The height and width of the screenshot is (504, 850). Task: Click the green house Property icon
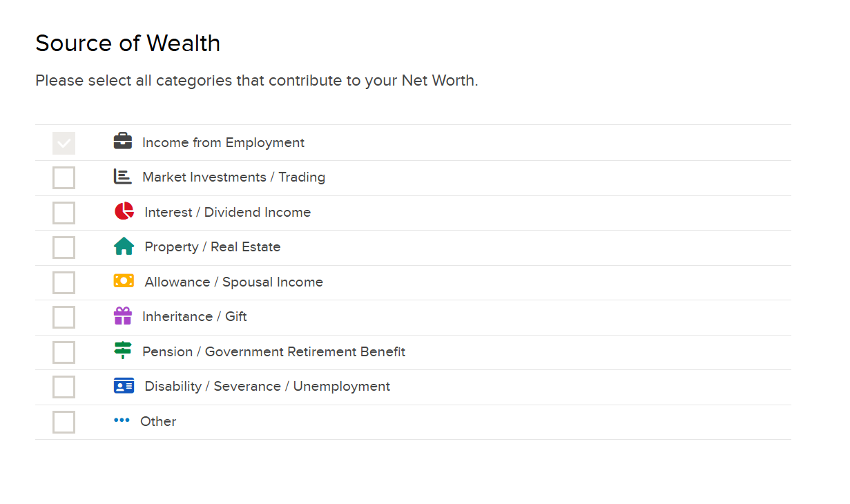click(124, 246)
